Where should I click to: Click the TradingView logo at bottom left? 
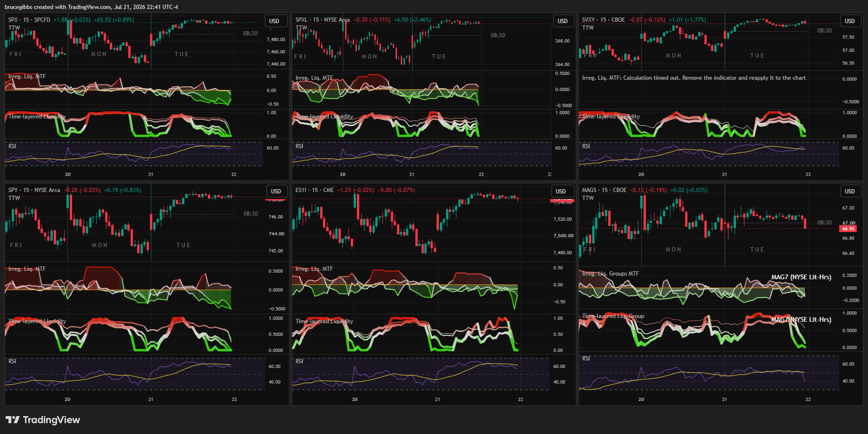43,420
